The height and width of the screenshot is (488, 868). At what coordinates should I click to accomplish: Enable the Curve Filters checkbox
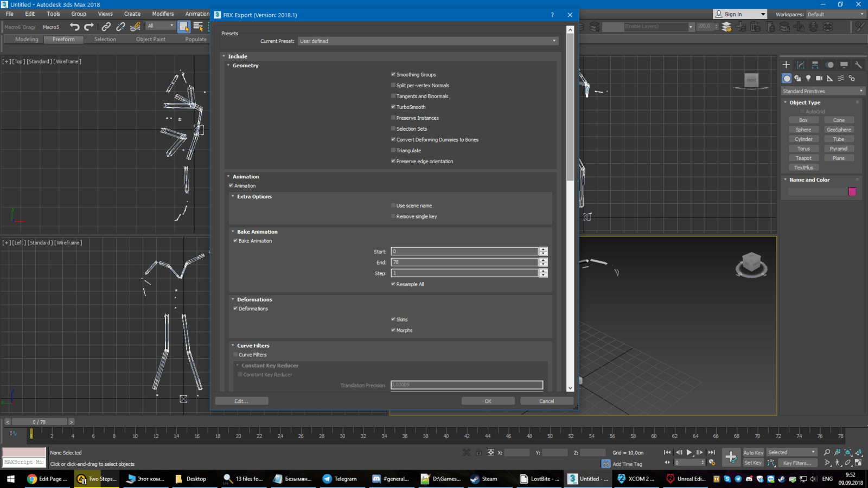235,355
